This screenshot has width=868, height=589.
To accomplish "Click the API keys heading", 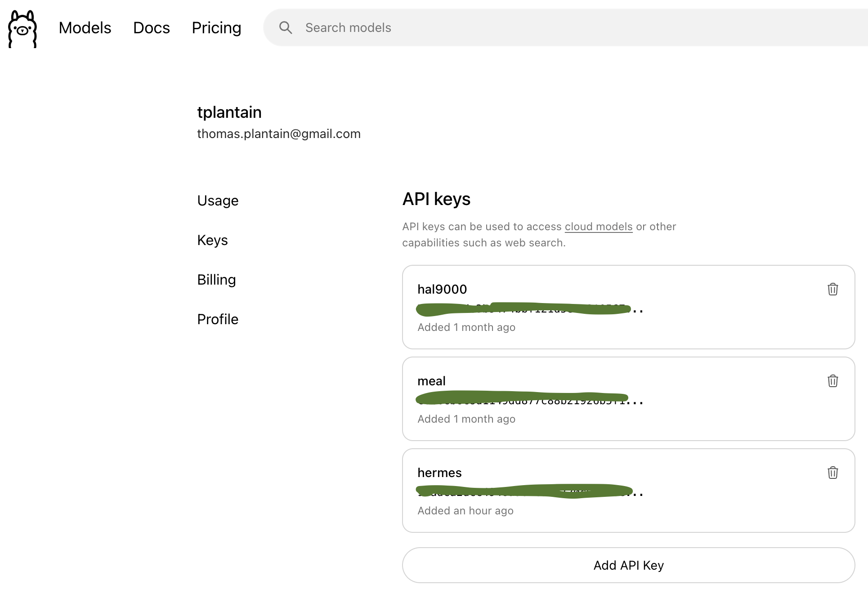I will (x=436, y=199).
